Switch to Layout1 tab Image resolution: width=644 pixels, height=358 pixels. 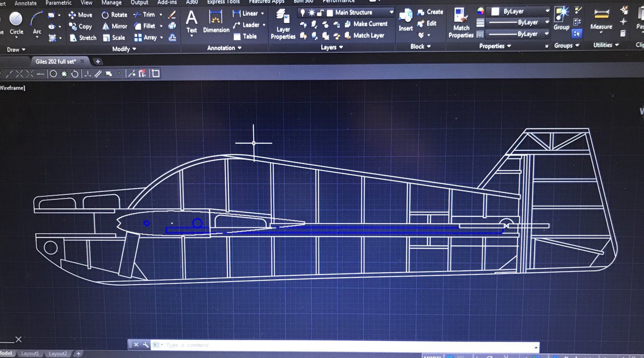(x=30, y=354)
